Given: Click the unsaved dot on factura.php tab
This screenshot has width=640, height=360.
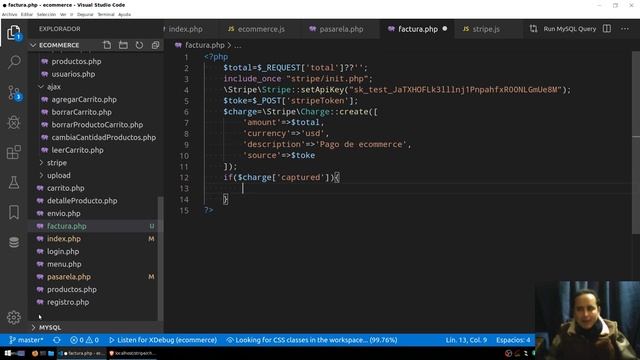Looking at the screenshot, I should (x=445, y=29).
